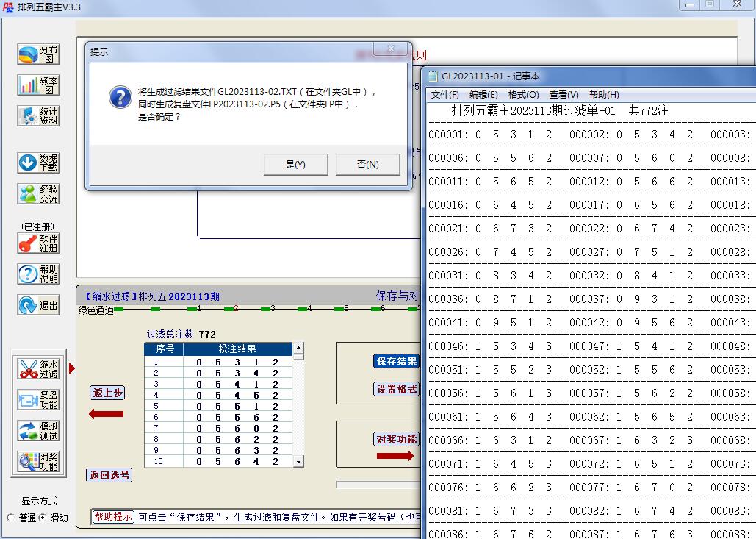This screenshot has height=539, width=756.
Task: Open the 帮助说明 help documentation
Action: [37, 274]
